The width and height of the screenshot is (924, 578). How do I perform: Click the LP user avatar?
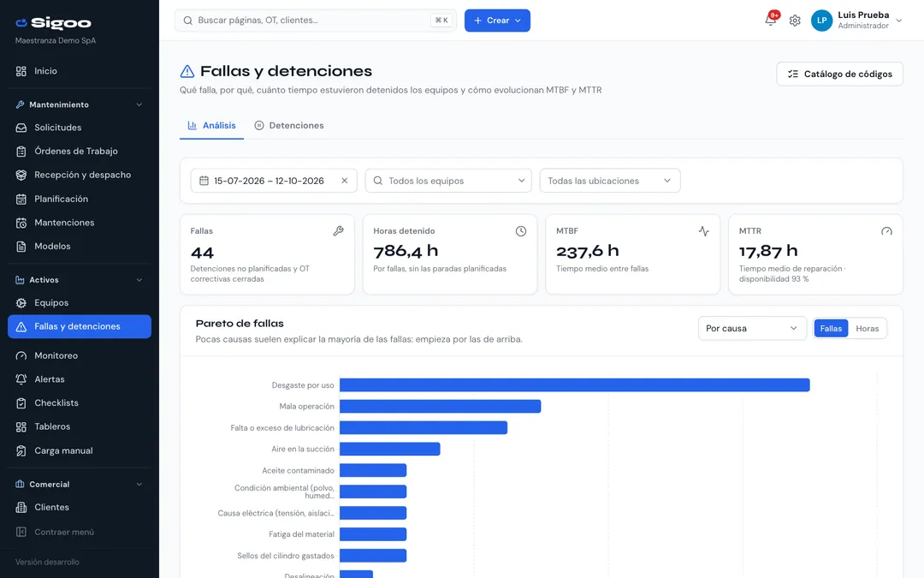821,21
